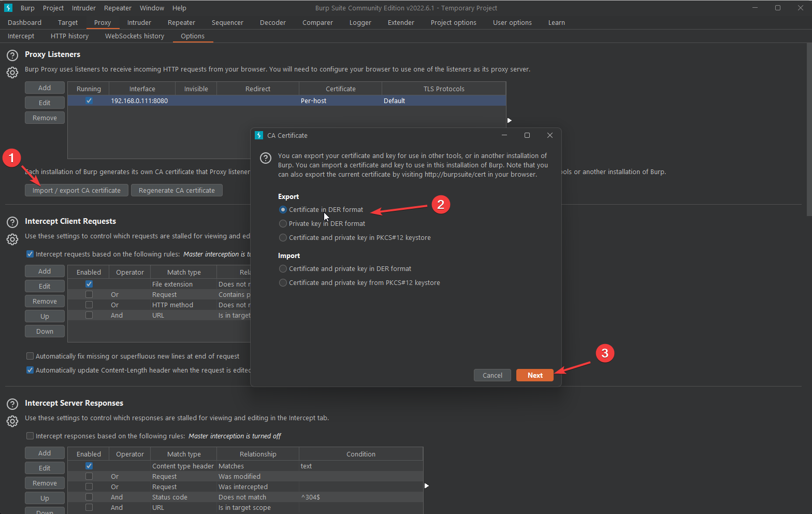
Task: Click Remove button under Proxy Listeners
Action: coord(45,118)
